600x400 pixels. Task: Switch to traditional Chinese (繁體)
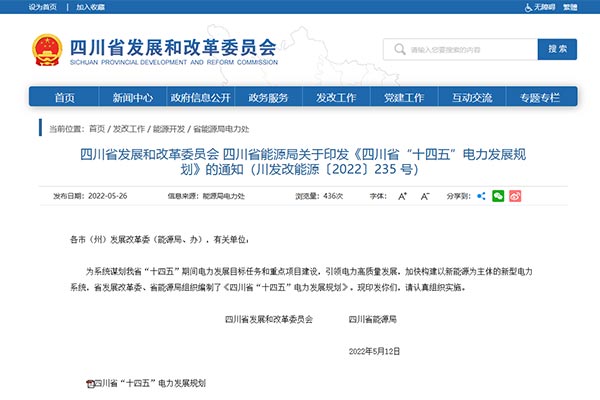point(576,7)
